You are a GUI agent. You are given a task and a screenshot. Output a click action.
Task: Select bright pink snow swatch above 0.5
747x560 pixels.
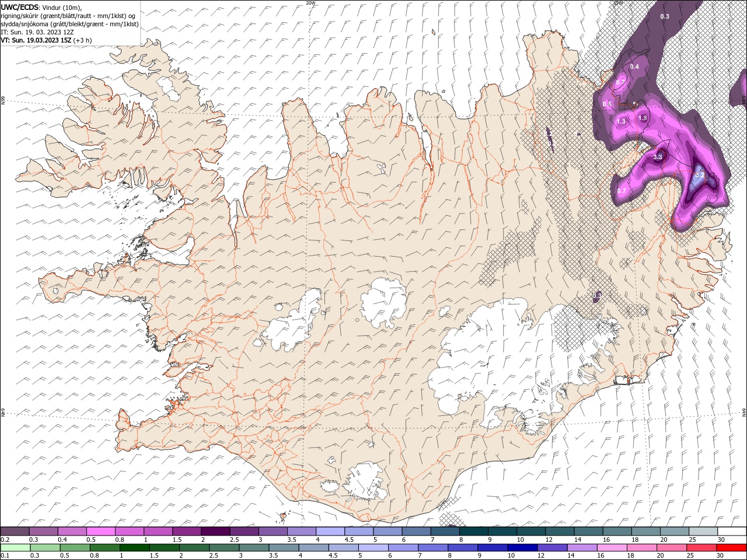click(101, 531)
